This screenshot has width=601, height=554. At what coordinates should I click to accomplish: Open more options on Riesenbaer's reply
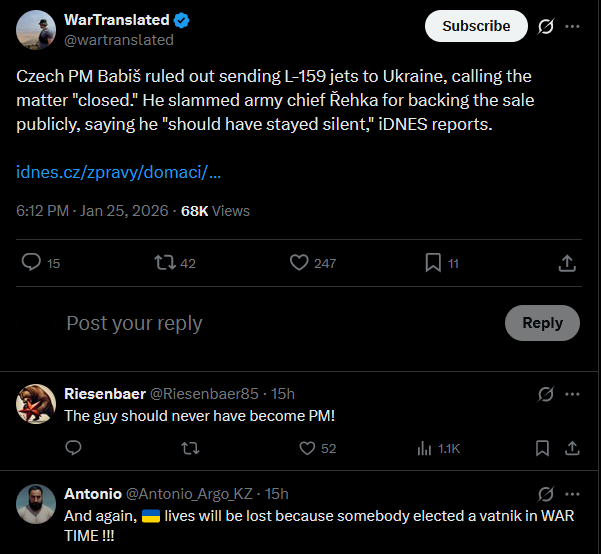coord(572,394)
